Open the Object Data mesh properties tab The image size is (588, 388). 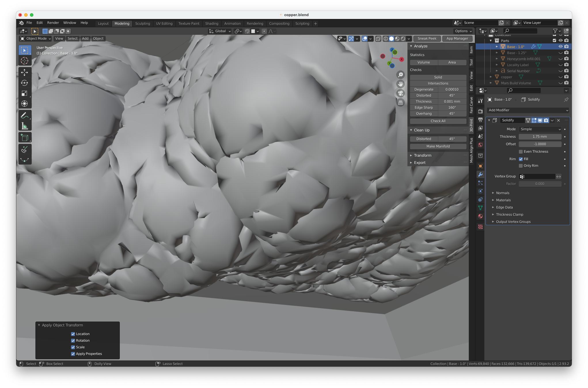[480, 208]
